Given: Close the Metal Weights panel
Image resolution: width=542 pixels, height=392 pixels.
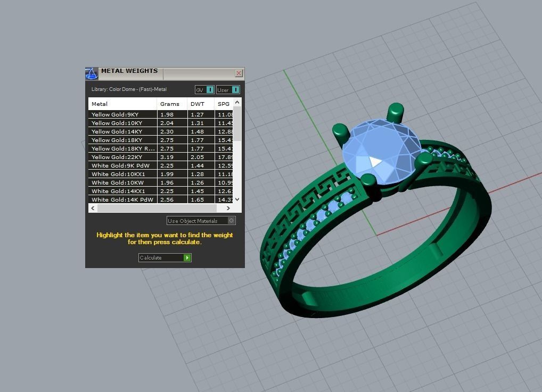Looking at the screenshot, I should [239, 73].
